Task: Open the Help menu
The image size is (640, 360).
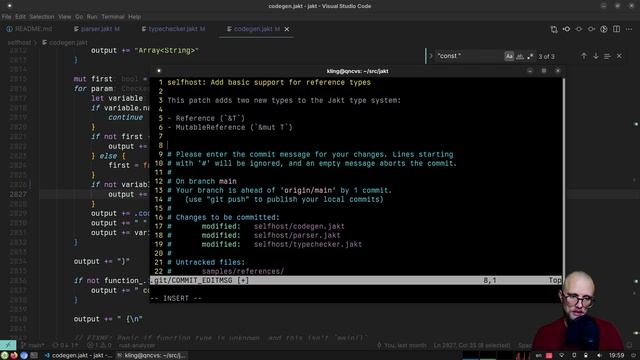Action: pos(134,17)
